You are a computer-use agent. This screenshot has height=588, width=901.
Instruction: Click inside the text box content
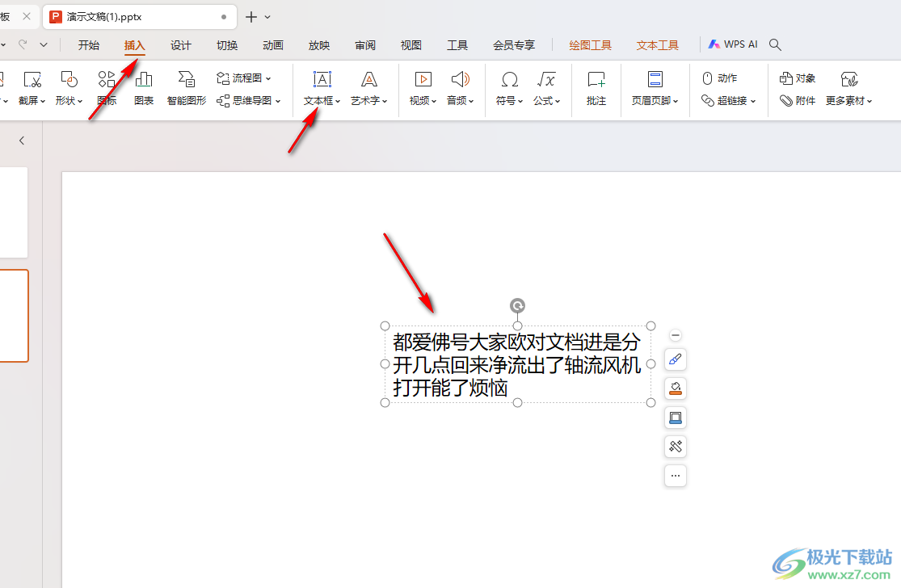[x=516, y=365]
